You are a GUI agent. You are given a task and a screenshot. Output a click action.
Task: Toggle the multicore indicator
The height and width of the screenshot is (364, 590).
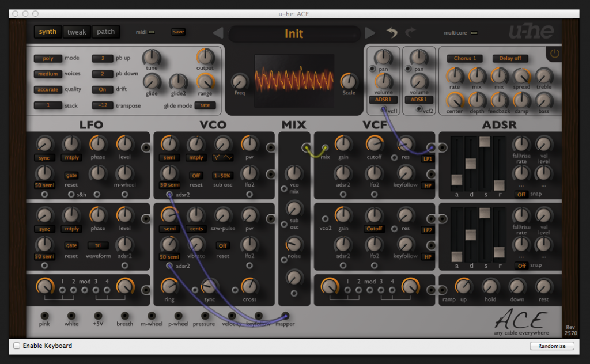[474, 33]
